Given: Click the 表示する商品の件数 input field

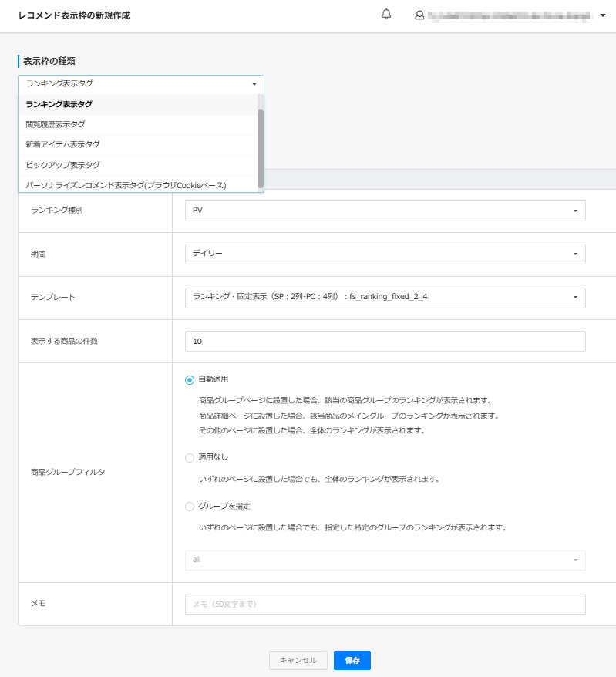Looking at the screenshot, I should [385, 341].
